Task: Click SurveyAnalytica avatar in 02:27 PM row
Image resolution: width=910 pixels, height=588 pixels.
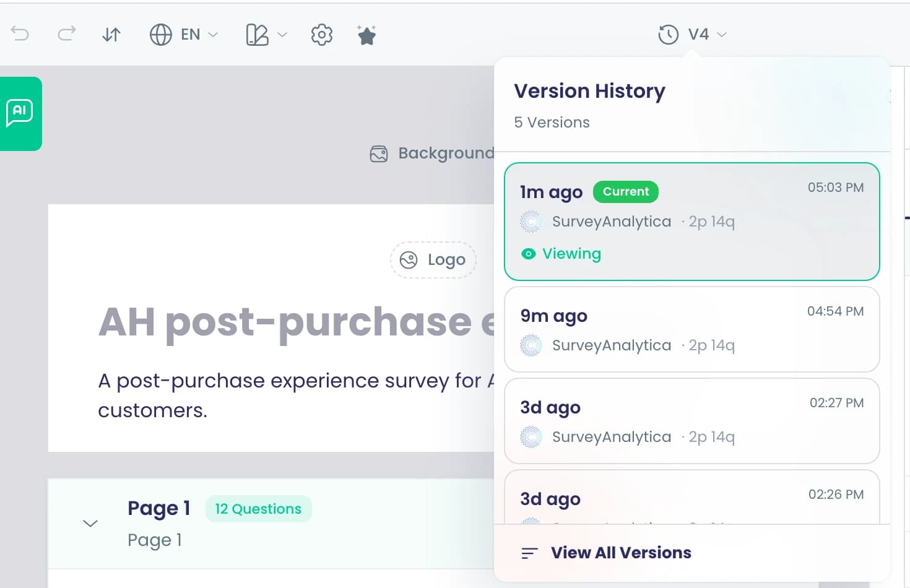Action: click(531, 437)
